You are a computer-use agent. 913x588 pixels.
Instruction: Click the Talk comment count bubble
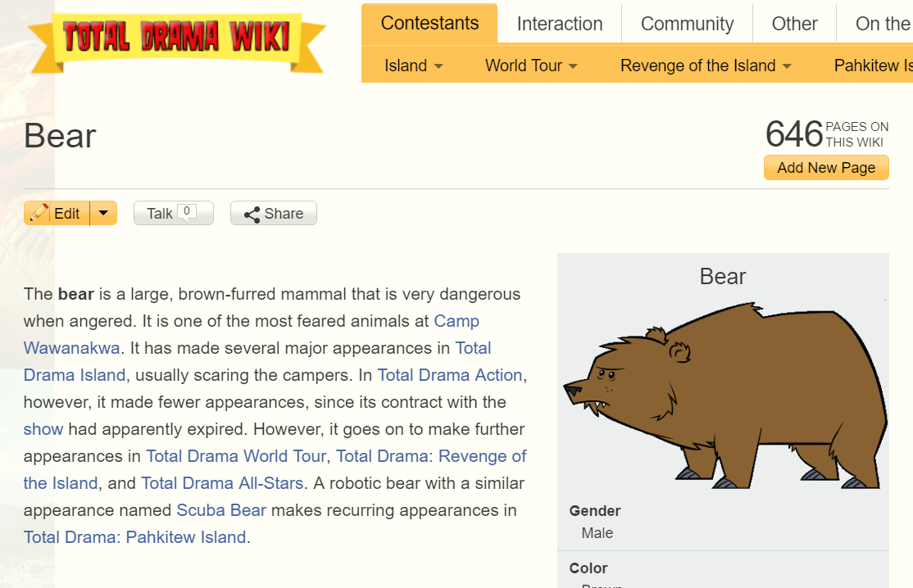(187, 212)
